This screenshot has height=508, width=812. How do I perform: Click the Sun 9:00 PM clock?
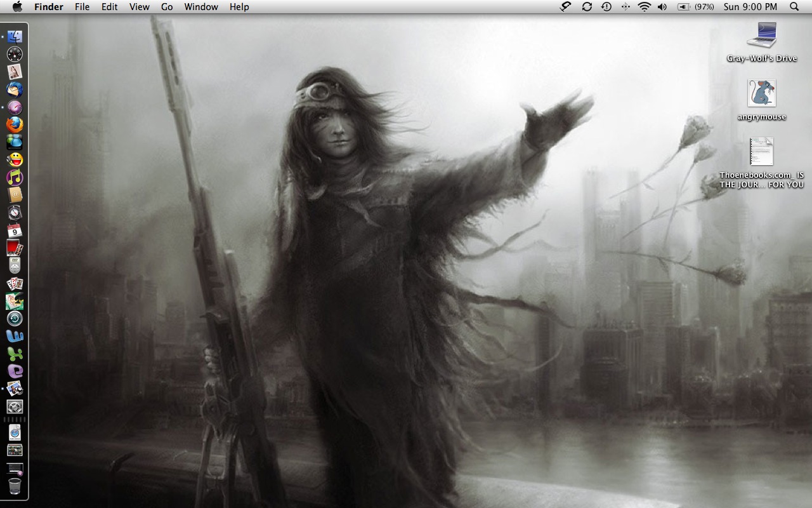750,7
